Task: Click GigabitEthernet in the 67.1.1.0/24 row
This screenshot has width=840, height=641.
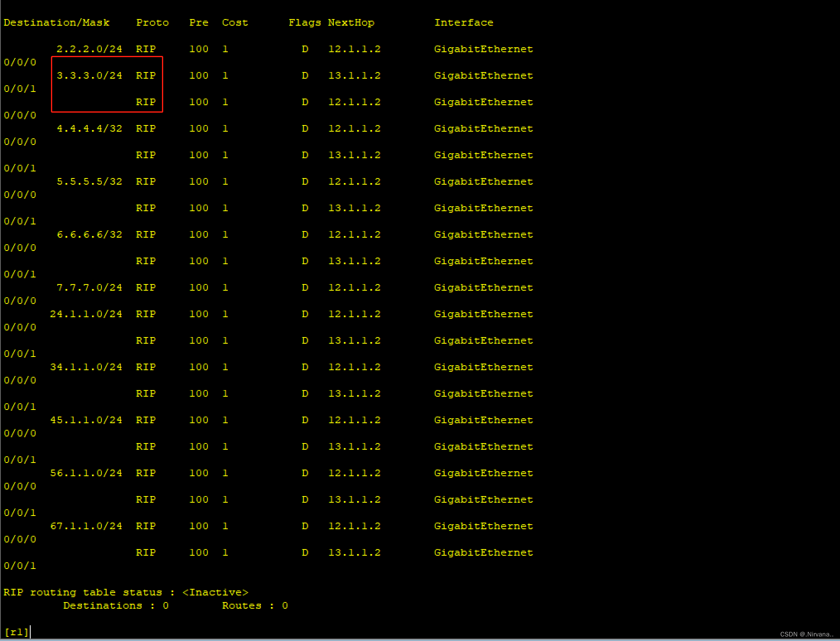Action: point(484,526)
